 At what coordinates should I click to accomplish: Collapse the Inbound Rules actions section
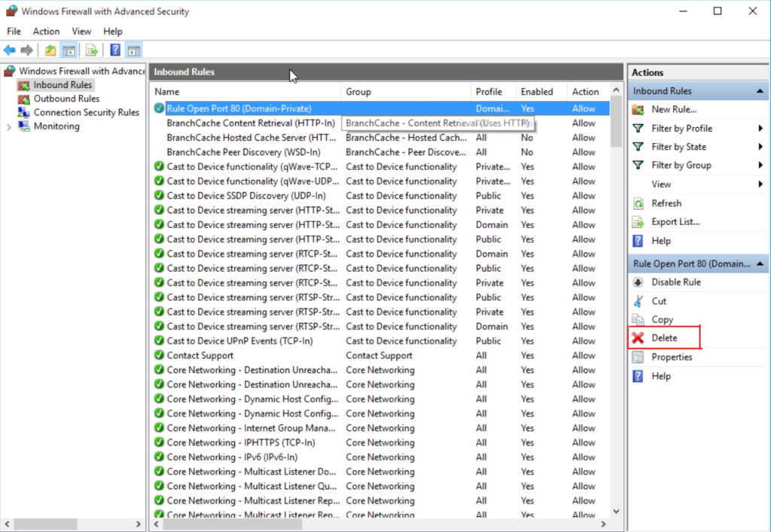(760, 91)
